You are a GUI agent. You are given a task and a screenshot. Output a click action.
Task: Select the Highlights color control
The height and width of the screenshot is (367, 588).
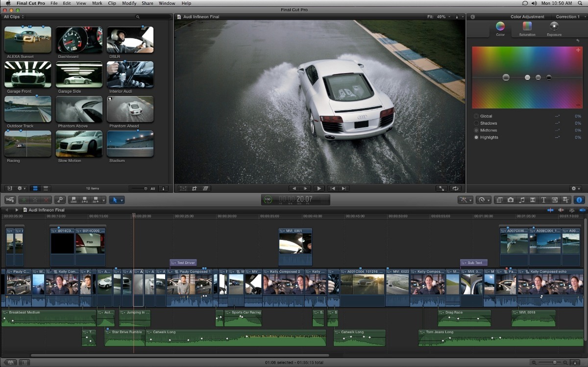tap(476, 137)
